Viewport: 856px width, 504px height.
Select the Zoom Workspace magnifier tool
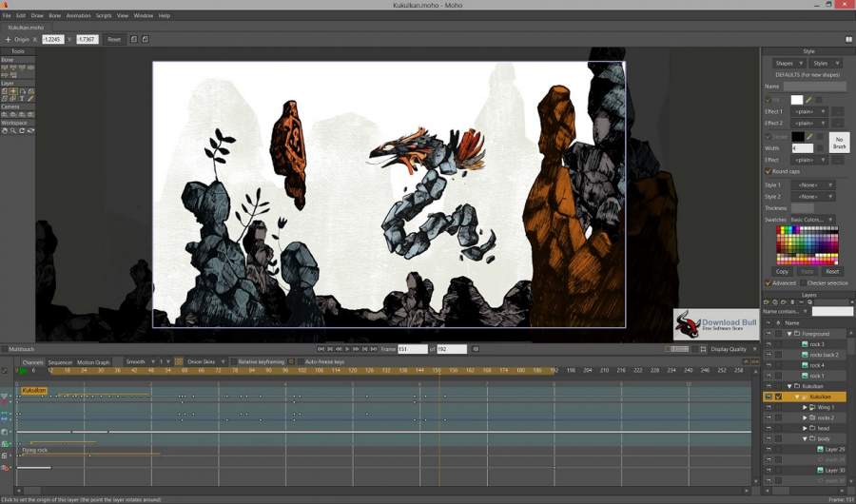[13, 130]
